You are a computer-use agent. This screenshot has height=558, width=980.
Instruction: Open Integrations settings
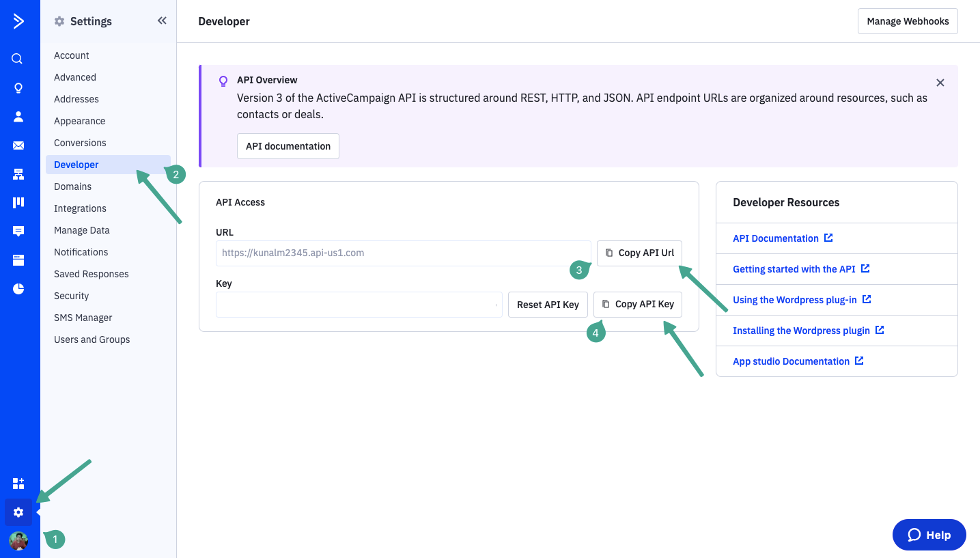pos(81,208)
